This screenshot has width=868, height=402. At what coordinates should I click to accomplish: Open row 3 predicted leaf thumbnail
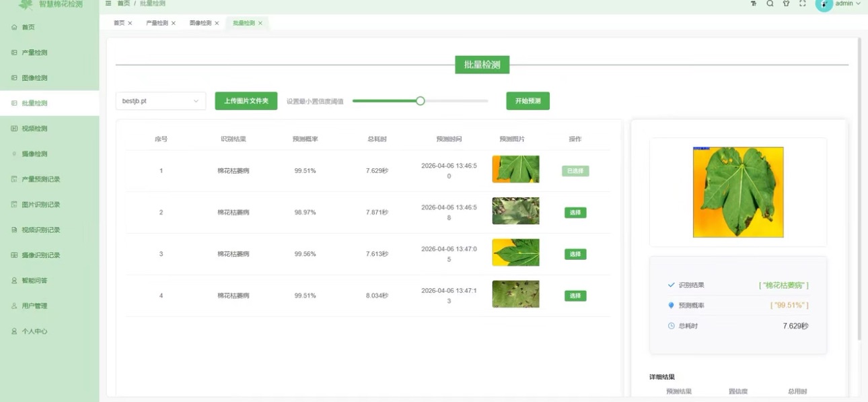coord(515,253)
